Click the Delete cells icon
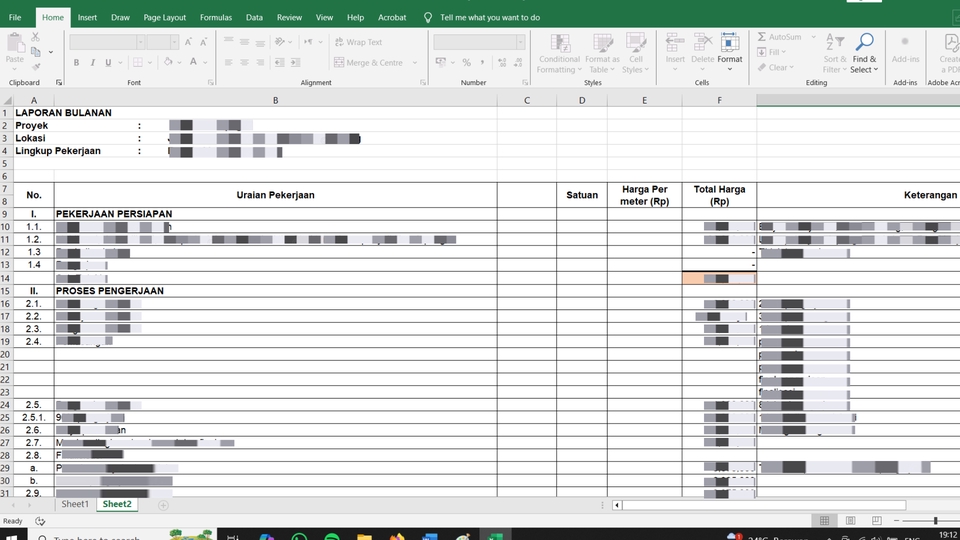 703,42
